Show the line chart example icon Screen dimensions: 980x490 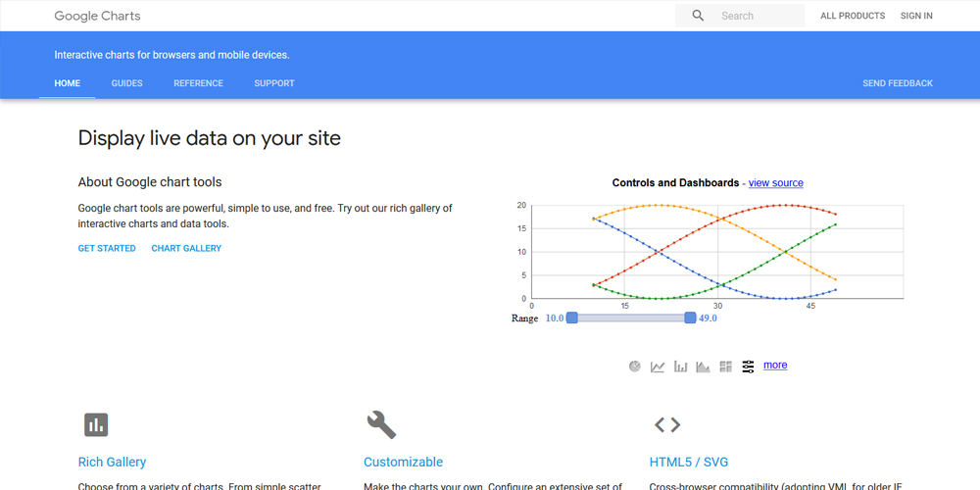coord(658,367)
